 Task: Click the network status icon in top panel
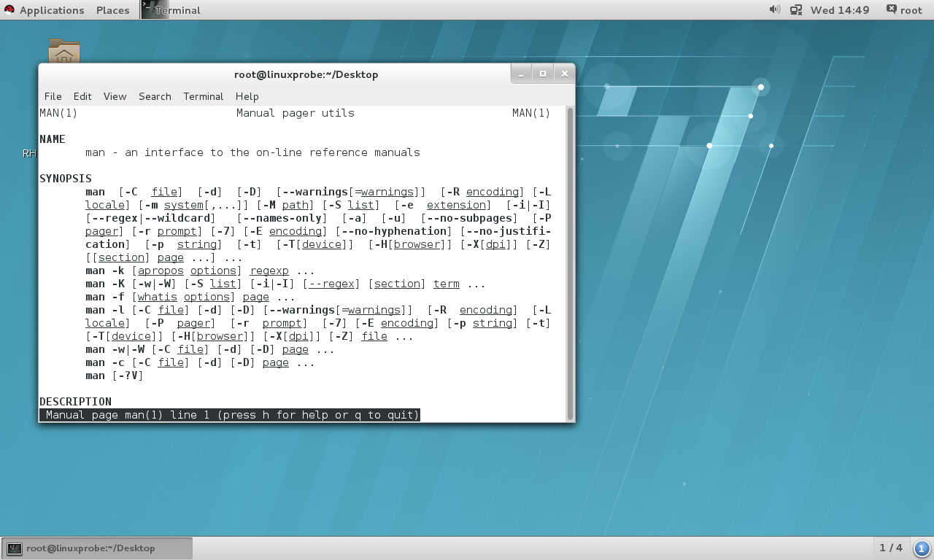pyautogui.click(x=795, y=10)
